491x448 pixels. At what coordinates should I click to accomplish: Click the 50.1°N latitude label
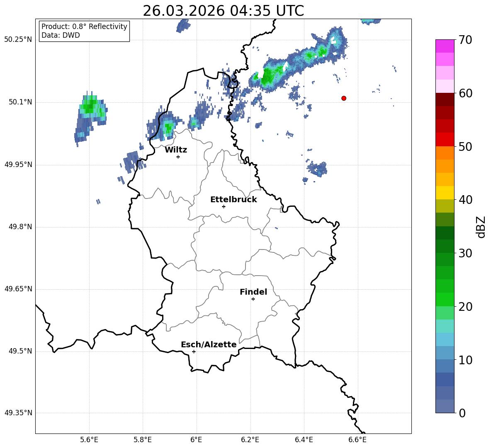[x=20, y=102]
